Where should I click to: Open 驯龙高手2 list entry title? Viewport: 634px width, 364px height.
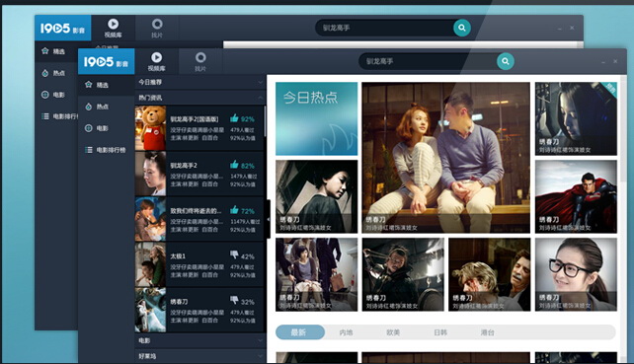[x=184, y=166]
